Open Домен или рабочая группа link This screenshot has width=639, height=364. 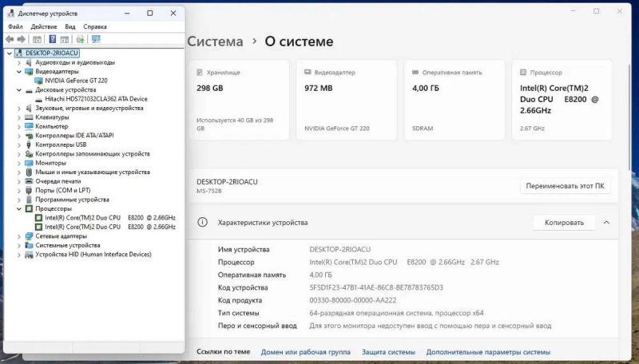pos(306,352)
